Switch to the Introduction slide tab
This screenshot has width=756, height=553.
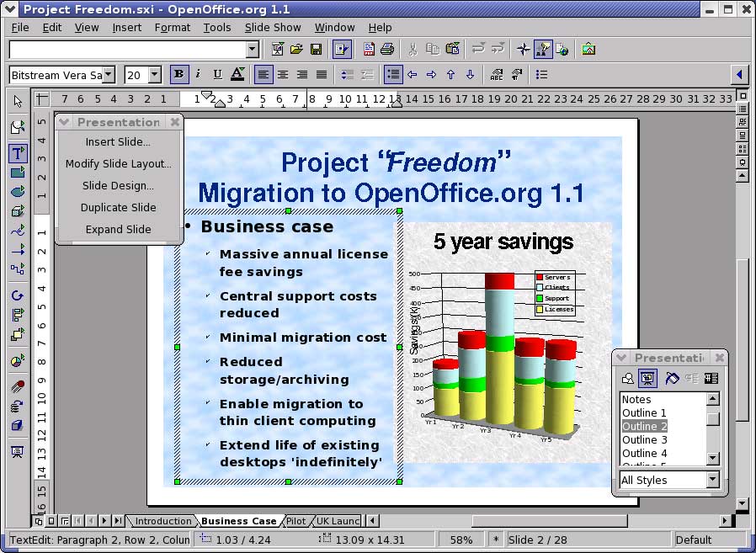[x=163, y=521]
